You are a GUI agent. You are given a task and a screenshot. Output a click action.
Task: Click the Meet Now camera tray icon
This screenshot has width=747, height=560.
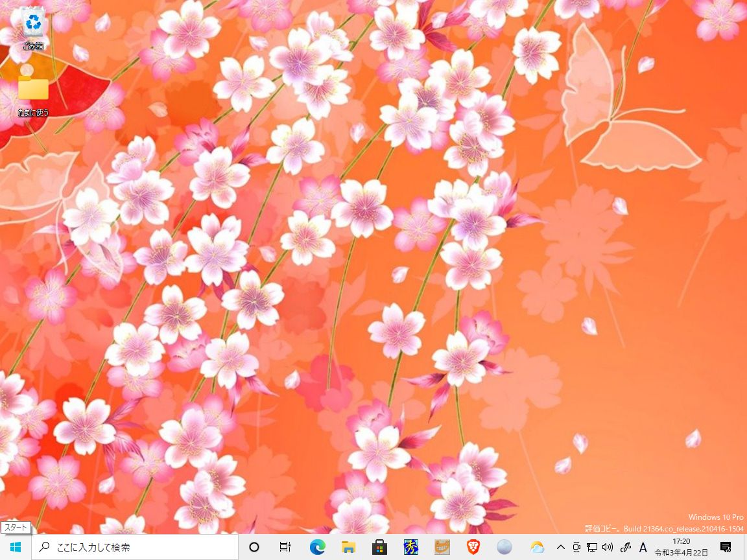coord(576,548)
